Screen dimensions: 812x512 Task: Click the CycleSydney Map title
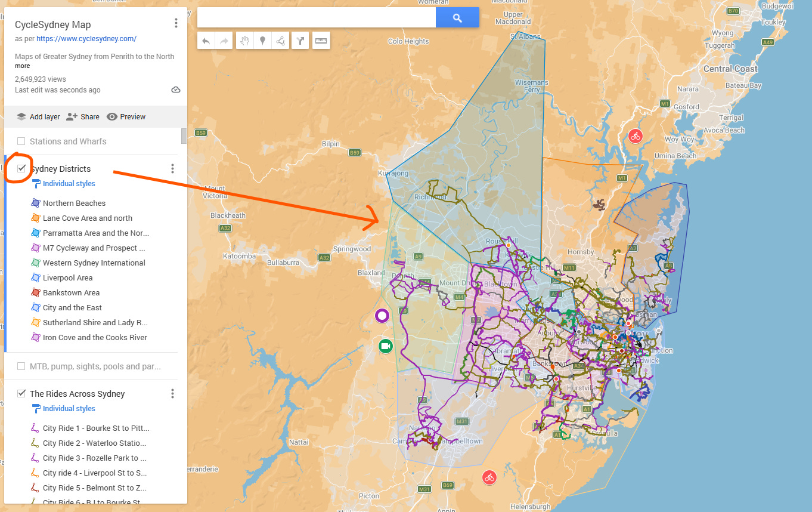53,24
